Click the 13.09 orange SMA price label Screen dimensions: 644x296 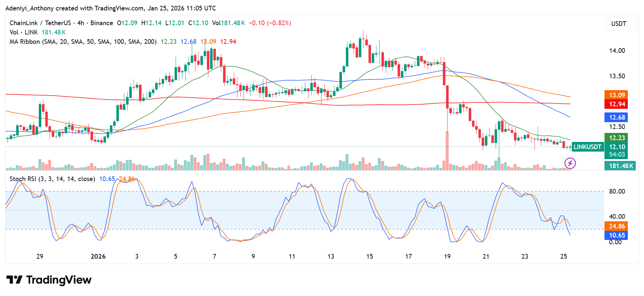coord(617,95)
